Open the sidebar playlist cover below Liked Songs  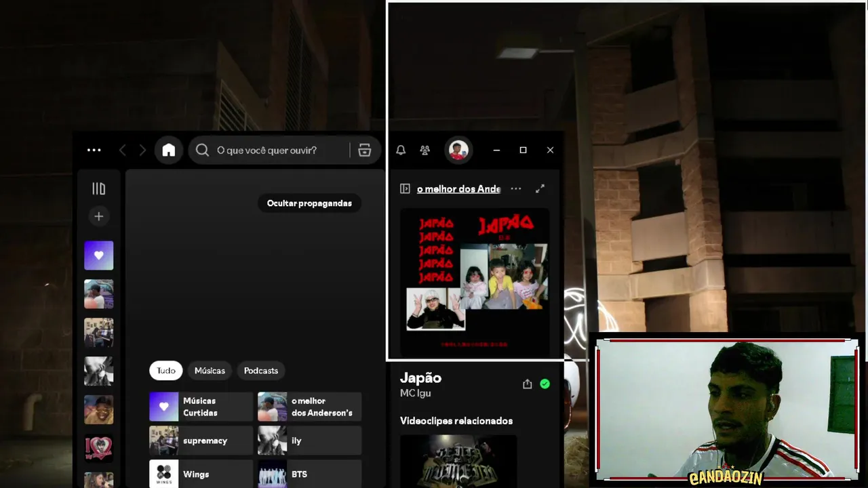[x=99, y=294]
